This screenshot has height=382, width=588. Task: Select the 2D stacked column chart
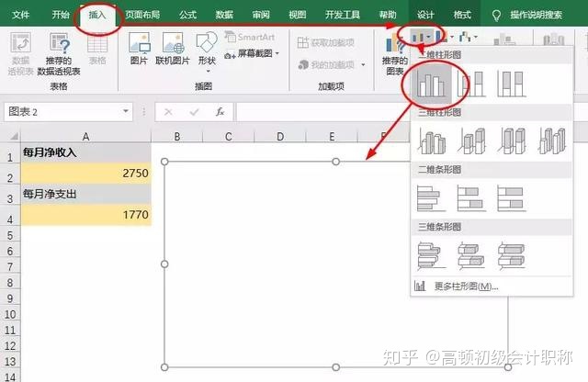[471, 84]
